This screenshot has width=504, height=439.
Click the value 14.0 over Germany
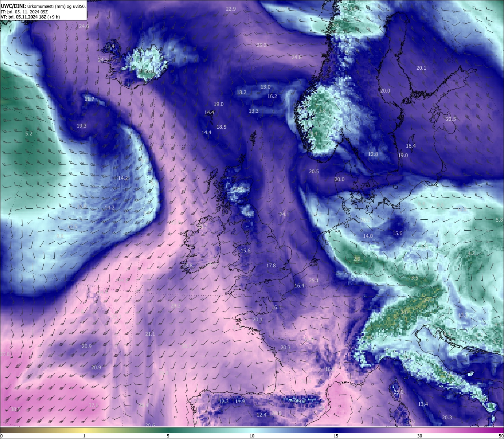(368, 236)
